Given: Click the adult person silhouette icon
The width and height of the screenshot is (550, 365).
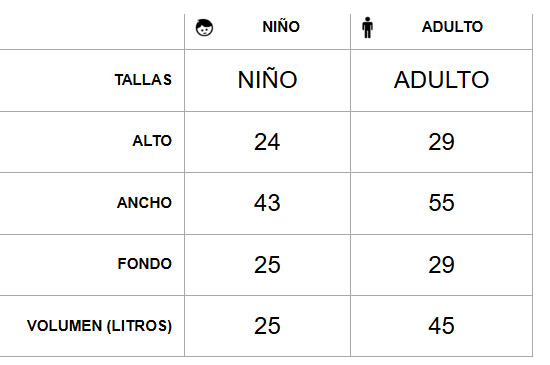Looking at the screenshot, I should (367, 27).
